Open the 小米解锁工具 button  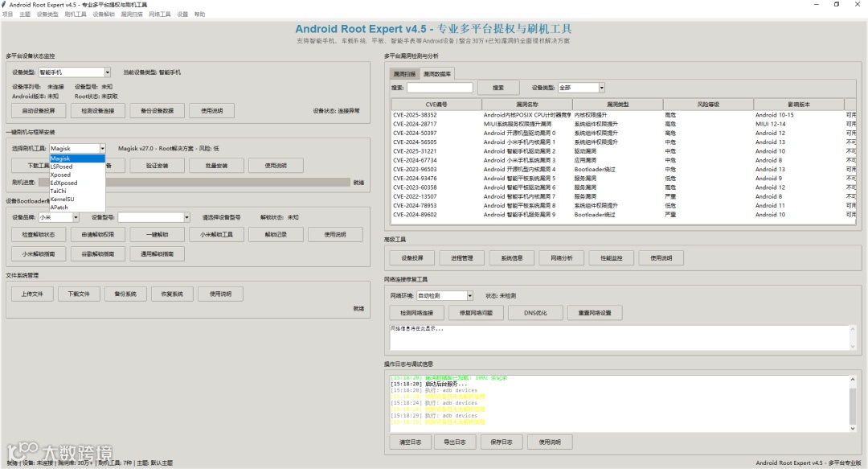click(216, 235)
